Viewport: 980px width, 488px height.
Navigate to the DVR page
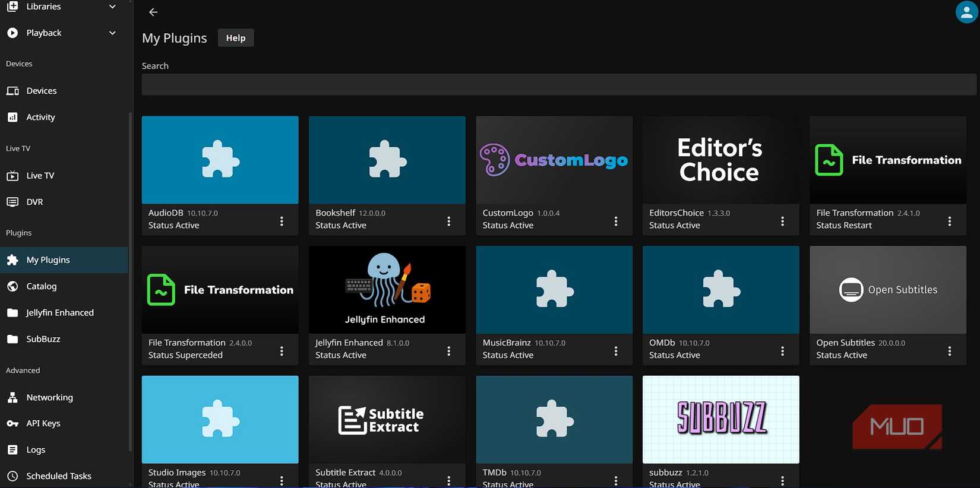point(64,202)
